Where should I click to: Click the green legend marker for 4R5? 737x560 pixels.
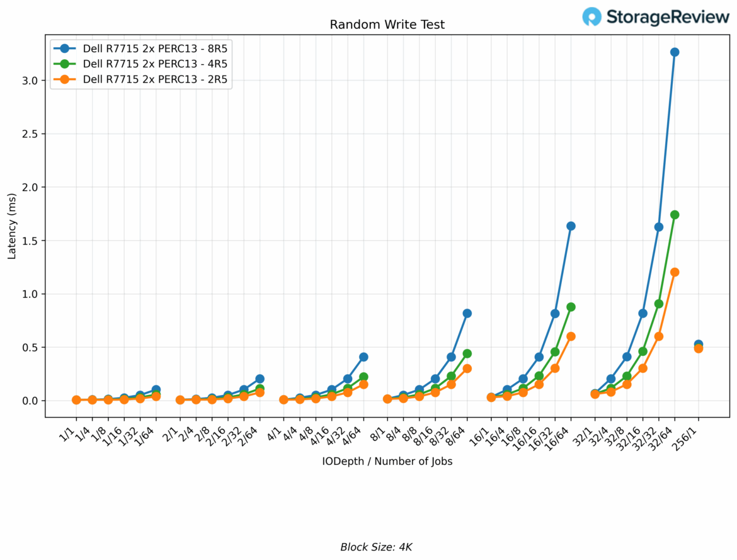(x=65, y=64)
